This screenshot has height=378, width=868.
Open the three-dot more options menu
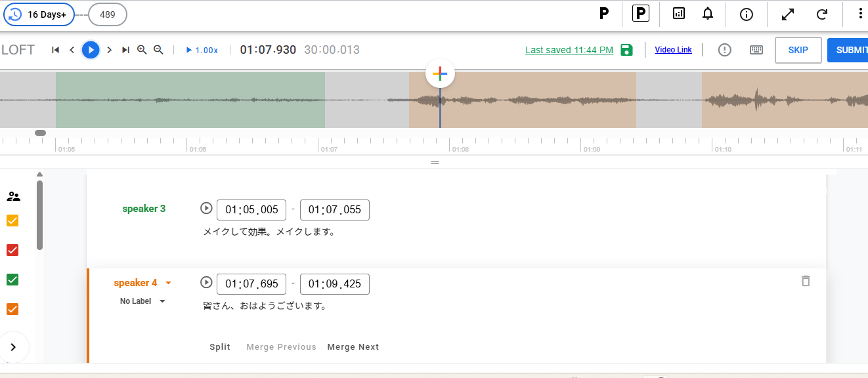coord(861,14)
